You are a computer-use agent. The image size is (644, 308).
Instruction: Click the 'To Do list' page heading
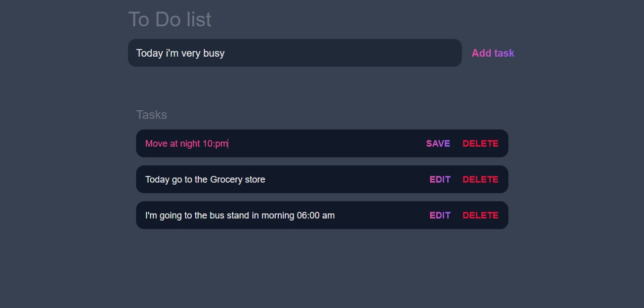170,20
